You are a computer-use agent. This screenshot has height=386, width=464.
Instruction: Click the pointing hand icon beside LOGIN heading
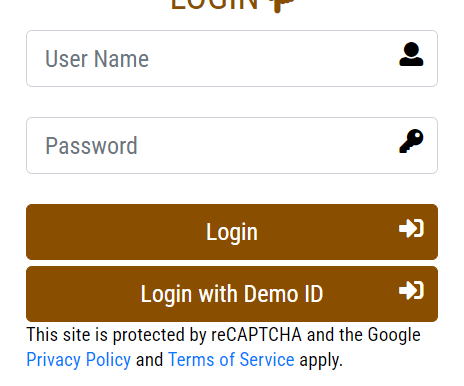pos(282,5)
